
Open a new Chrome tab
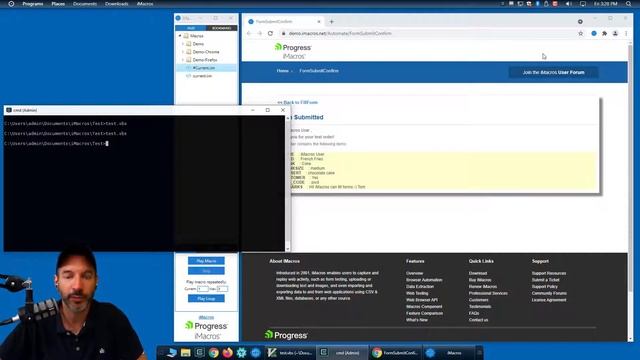point(331,22)
